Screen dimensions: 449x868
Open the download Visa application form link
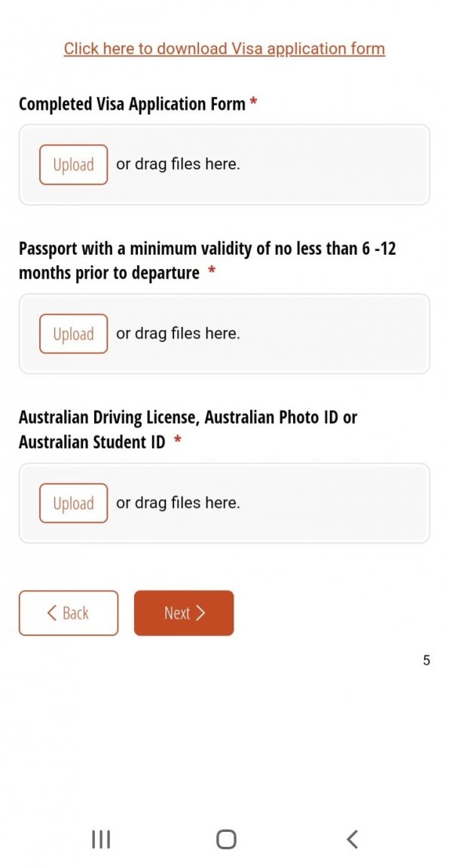click(225, 49)
